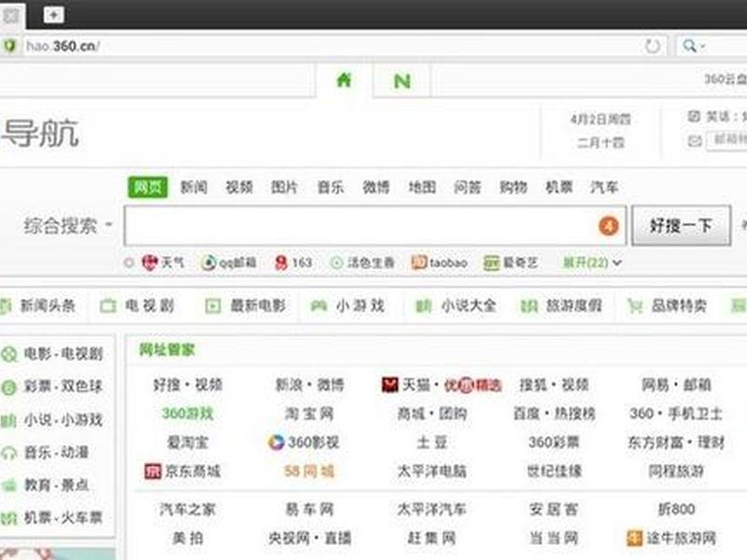
Task: Click the 电影·电视剧 film reel icon
Action: click(8, 355)
